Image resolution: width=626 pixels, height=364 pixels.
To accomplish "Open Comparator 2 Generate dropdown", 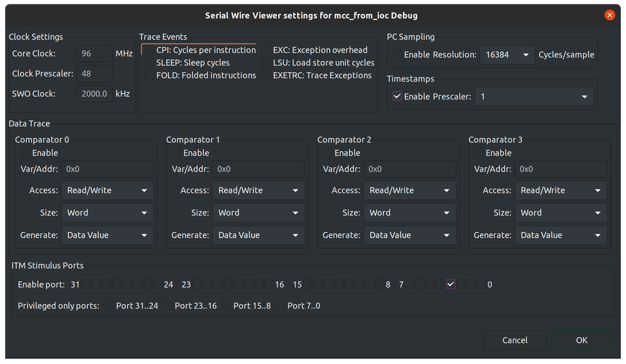I will tap(410, 235).
